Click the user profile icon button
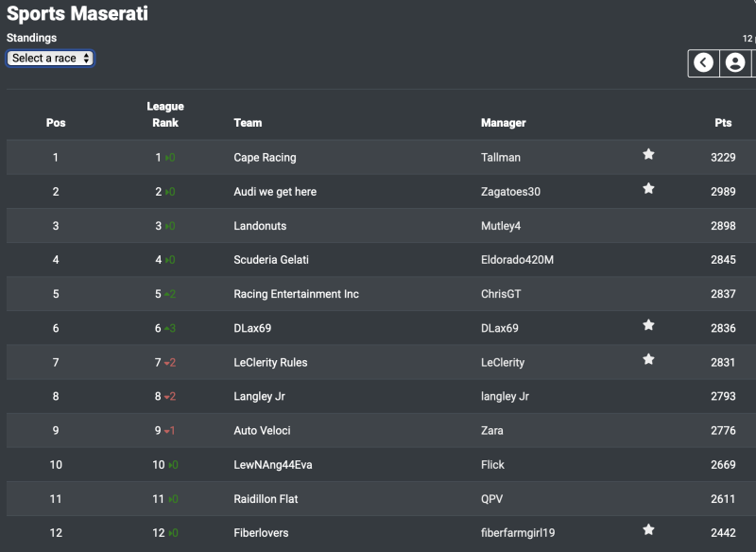This screenshot has height=552, width=756. click(735, 63)
